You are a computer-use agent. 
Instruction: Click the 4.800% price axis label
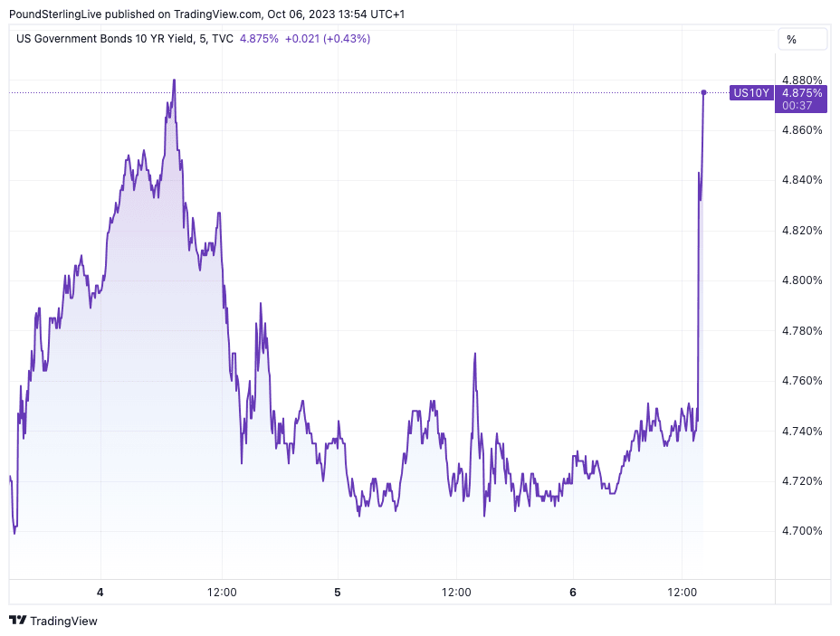pyautogui.click(x=801, y=280)
